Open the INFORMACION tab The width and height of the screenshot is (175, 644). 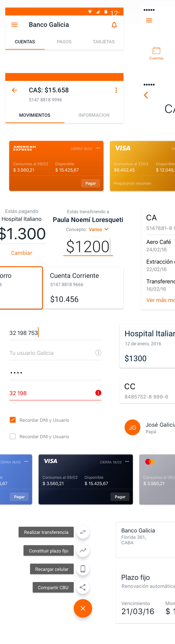point(94,115)
